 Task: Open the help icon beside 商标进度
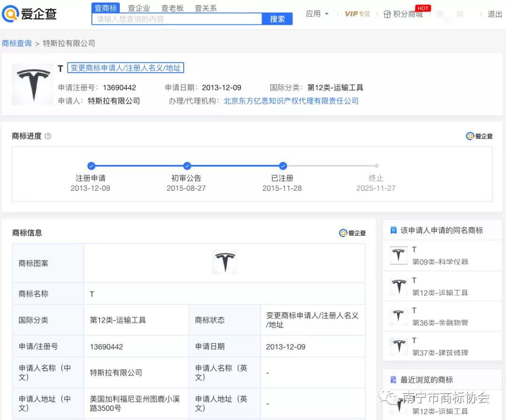[48, 136]
